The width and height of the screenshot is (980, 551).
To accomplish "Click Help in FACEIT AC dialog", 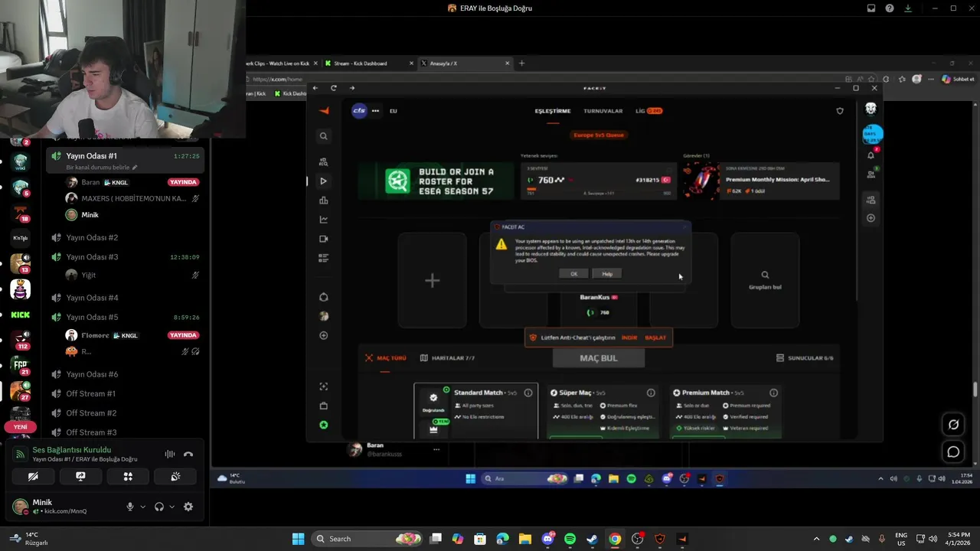I will pos(607,274).
